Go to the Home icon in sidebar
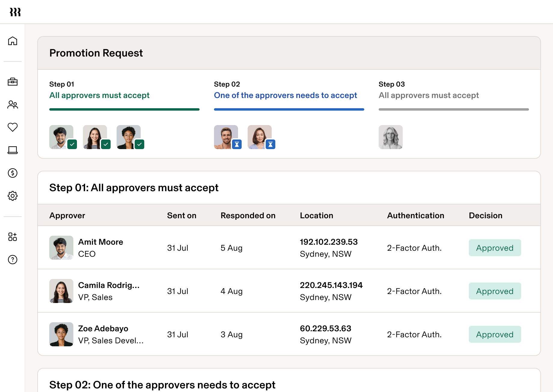 [13, 41]
